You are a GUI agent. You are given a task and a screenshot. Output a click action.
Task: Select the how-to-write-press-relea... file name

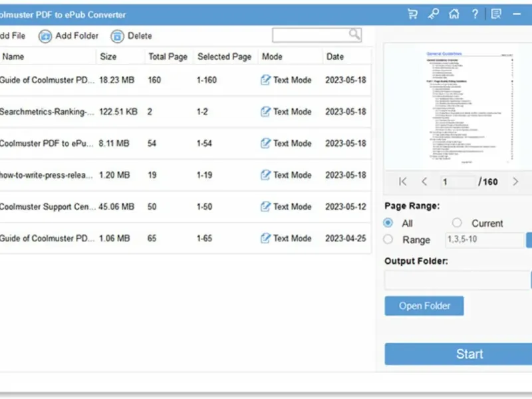[x=46, y=175]
